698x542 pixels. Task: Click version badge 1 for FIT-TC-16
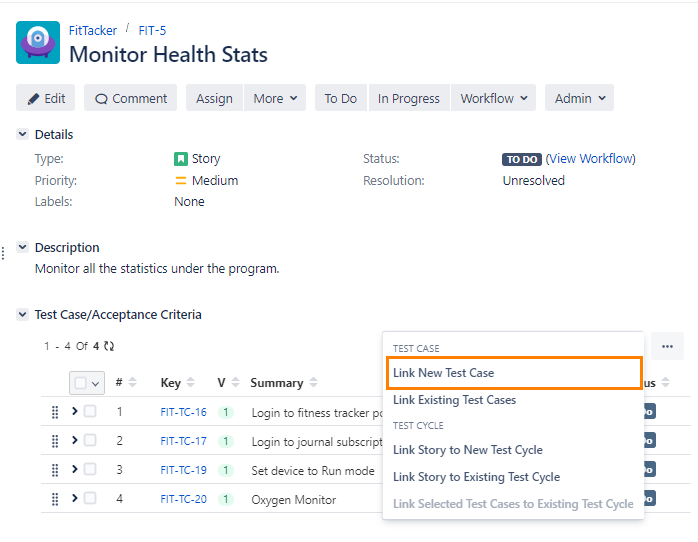pos(226,413)
